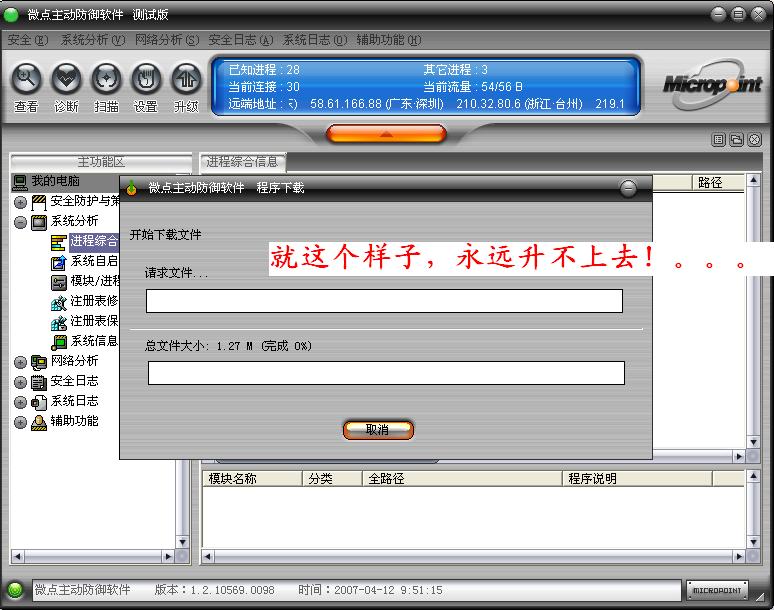Close the inner panel with X icon
Viewport: 774px width, 610px height.
[x=754, y=140]
